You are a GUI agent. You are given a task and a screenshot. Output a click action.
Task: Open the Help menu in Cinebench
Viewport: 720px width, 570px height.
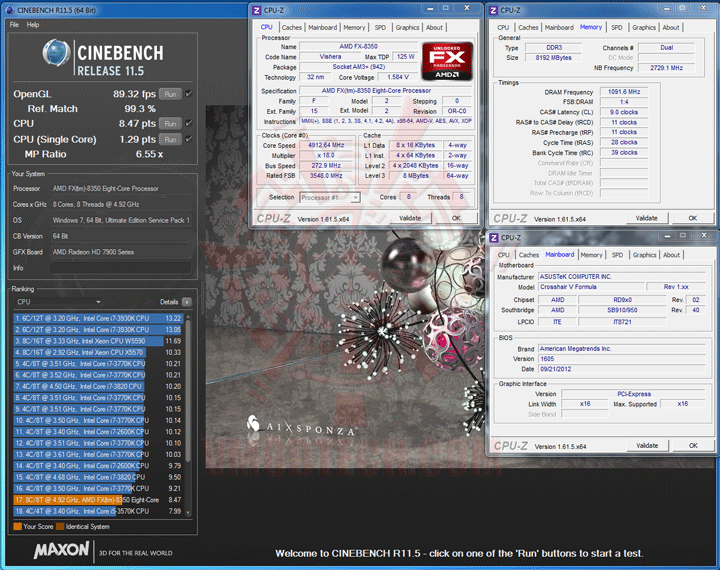coord(33,24)
